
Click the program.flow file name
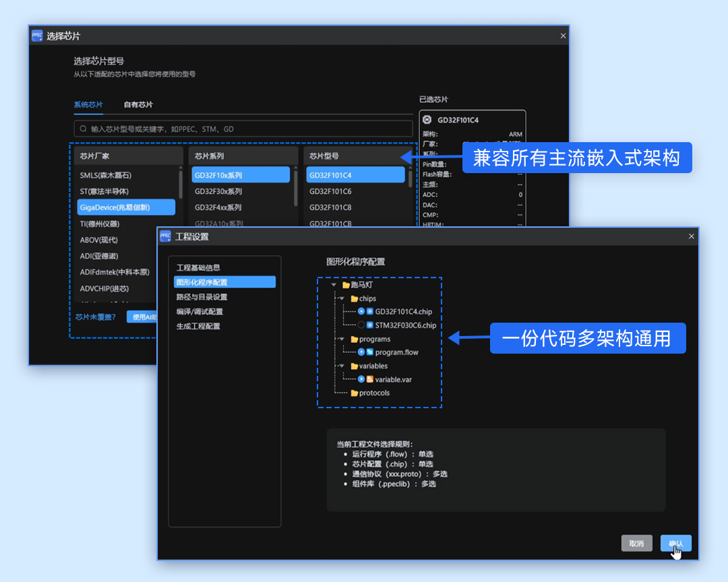396,352
